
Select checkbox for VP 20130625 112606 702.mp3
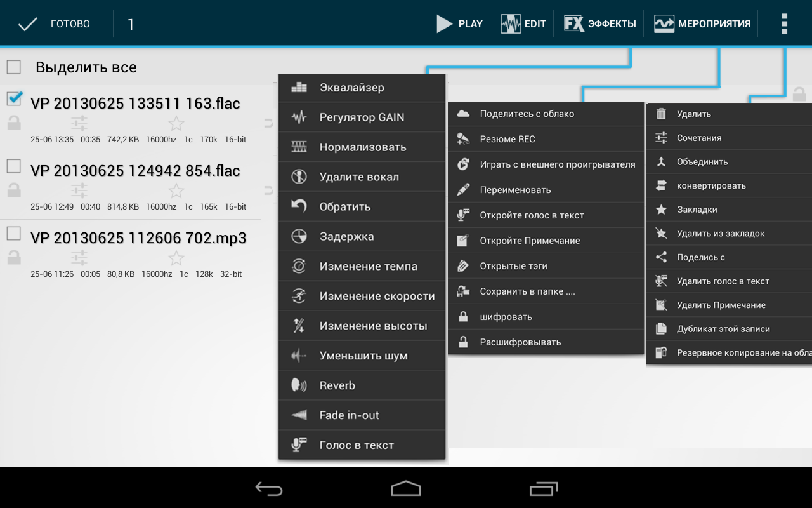tap(14, 234)
